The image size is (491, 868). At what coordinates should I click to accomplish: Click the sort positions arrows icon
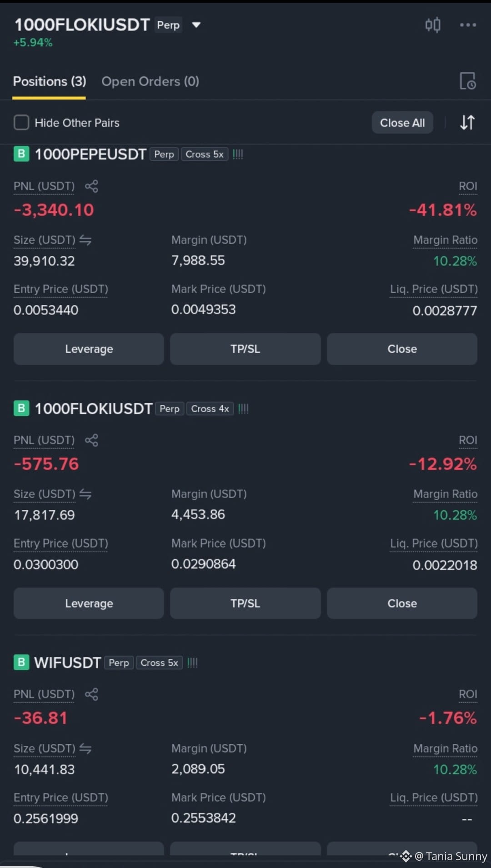click(467, 122)
